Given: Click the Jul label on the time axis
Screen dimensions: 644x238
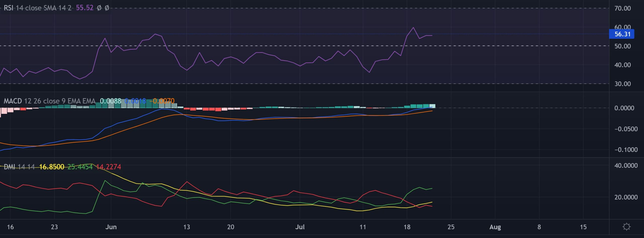Looking at the screenshot, I should [300, 227].
